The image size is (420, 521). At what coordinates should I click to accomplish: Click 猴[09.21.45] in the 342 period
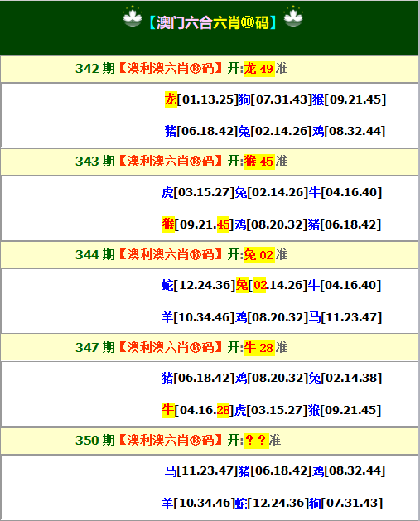tap(349, 99)
